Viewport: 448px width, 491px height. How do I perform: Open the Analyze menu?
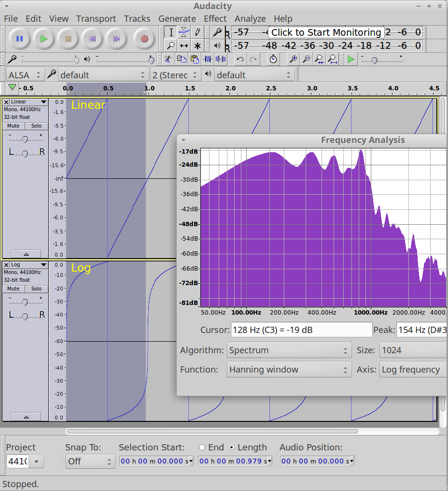(x=250, y=18)
